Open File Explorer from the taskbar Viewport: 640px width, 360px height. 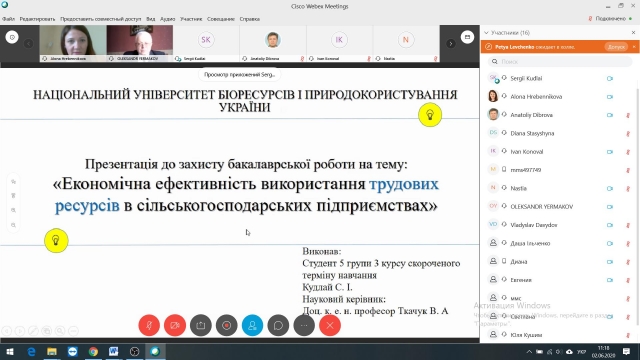tap(52, 351)
